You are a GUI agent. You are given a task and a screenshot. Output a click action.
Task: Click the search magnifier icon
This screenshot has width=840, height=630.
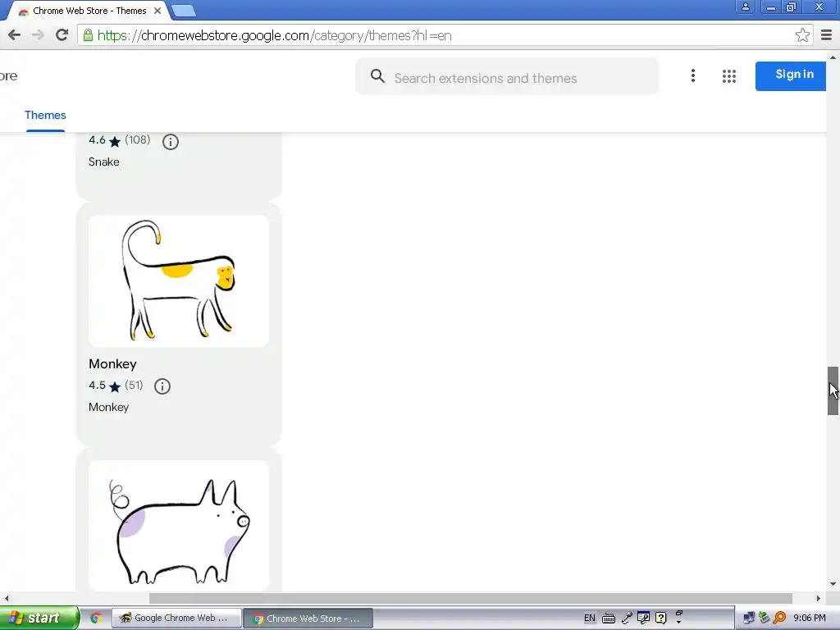377,76
